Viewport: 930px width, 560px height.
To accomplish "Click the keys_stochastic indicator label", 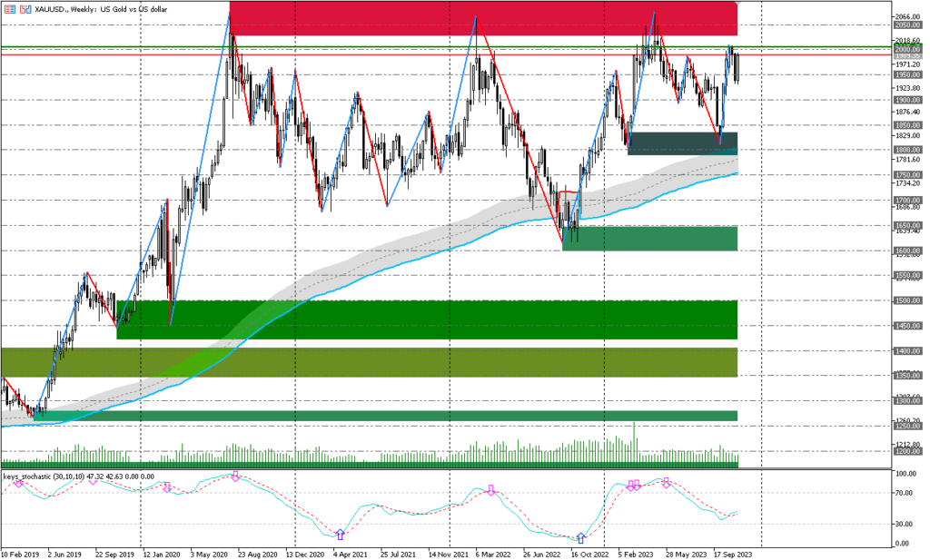I will click(x=77, y=476).
